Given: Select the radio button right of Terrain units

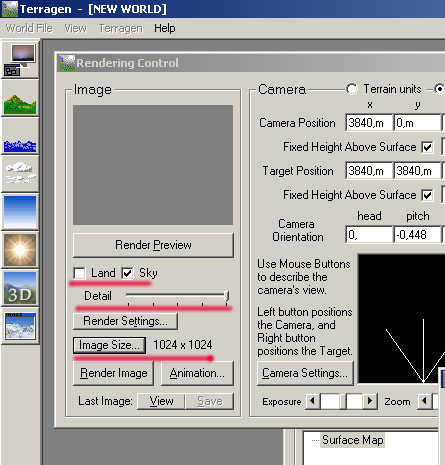Looking at the screenshot, I should [x=440, y=89].
